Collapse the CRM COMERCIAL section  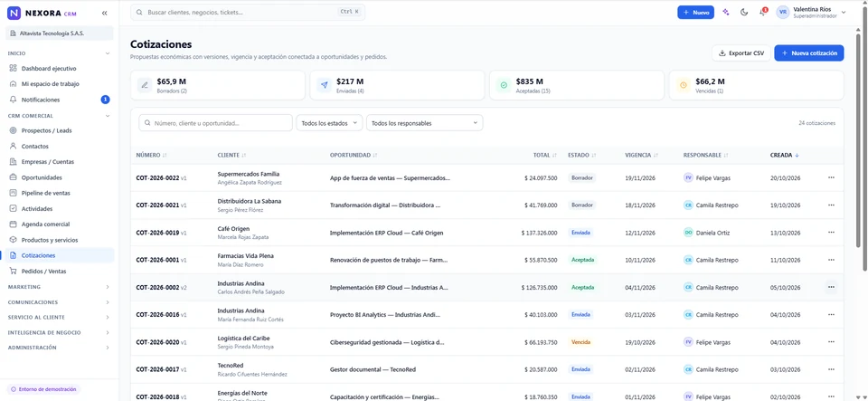[x=108, y=116]
